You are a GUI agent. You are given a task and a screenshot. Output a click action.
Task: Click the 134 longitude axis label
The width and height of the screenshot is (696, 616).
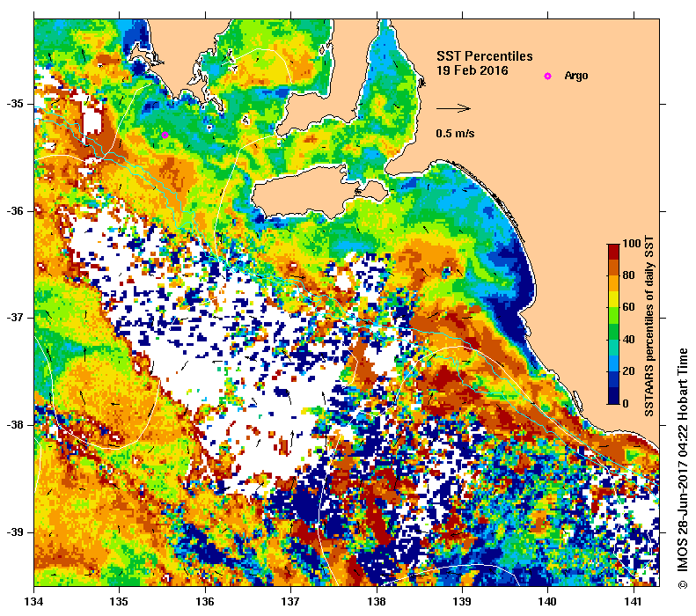coord(34,602)
